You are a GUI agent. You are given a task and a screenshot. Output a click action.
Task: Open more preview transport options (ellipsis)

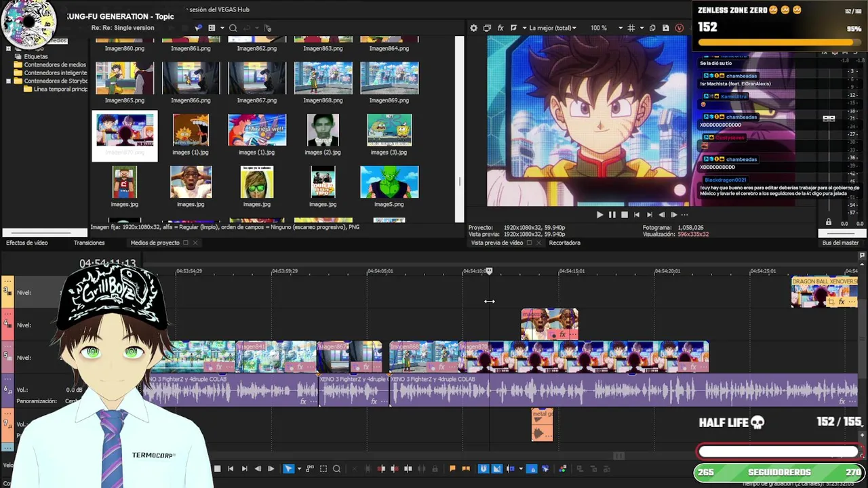(x=685, y=215)
